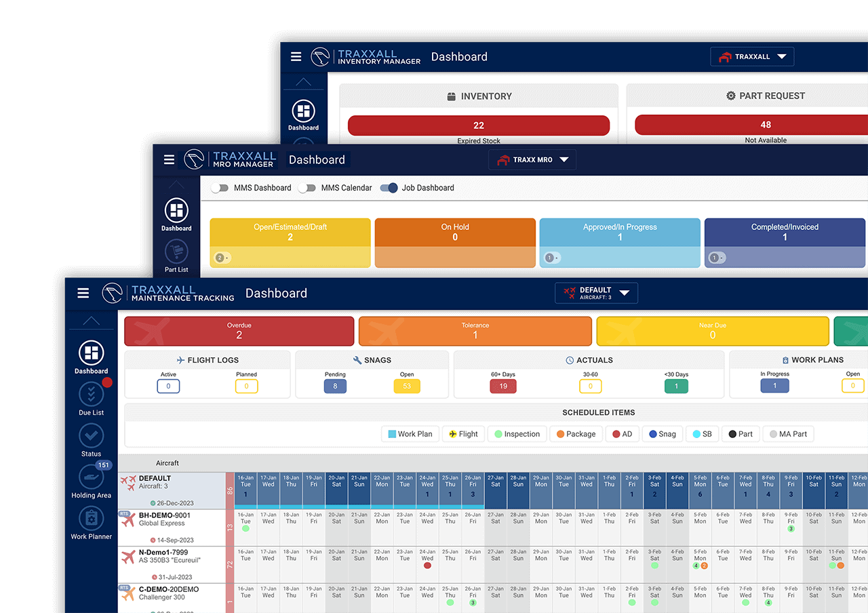Toggle SB legend filter
This screenshot has width=868, height=613.
tap(702, 434)
